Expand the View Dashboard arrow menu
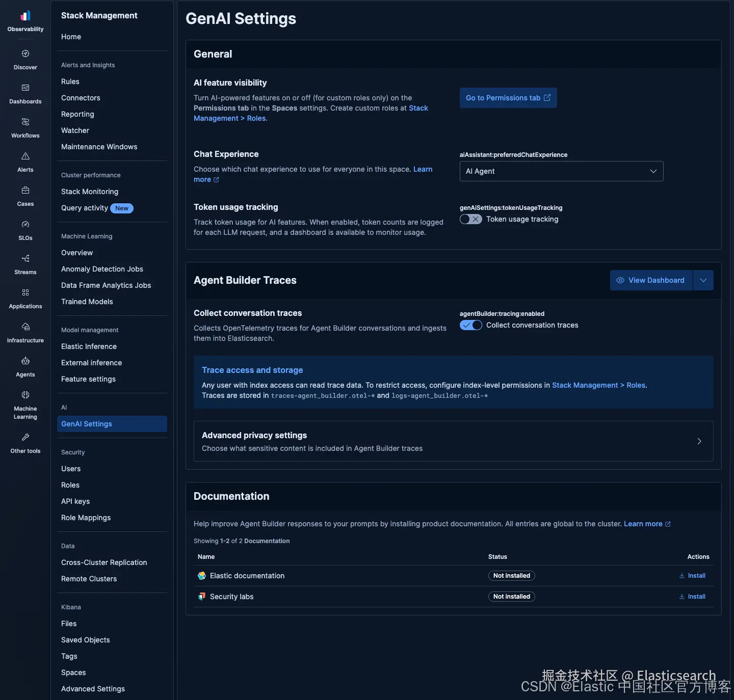Image resolution: width=734 pixels, height=700 pixels. 703,280
